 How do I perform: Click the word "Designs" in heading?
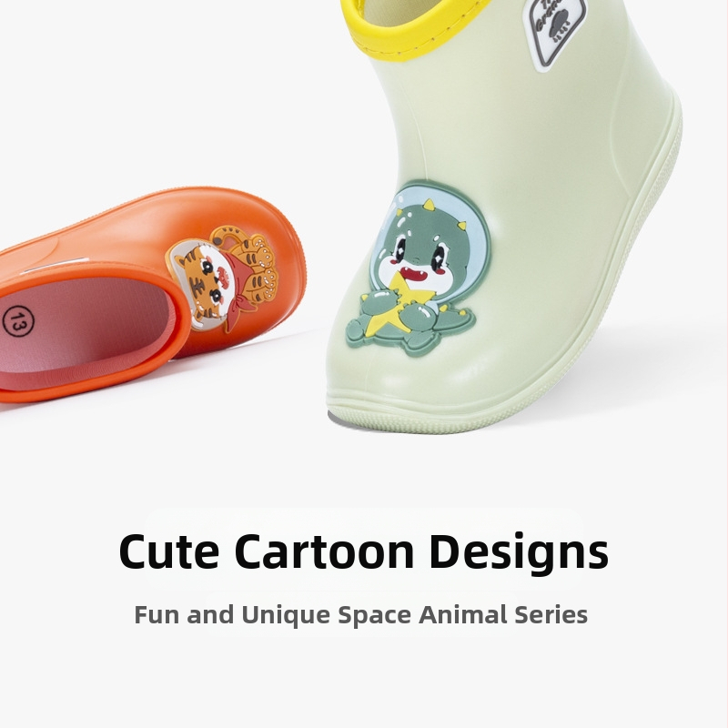tap(519, 552)
